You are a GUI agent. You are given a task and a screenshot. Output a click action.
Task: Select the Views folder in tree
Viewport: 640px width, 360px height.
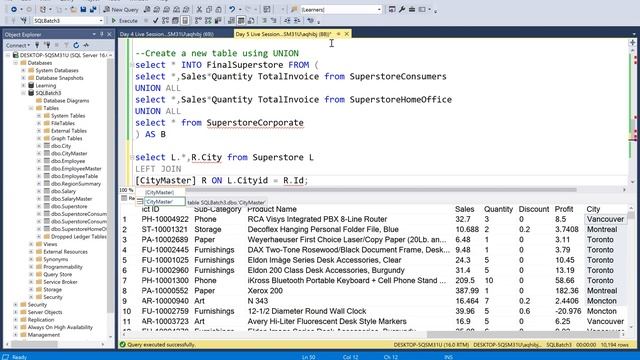(50, 244)
